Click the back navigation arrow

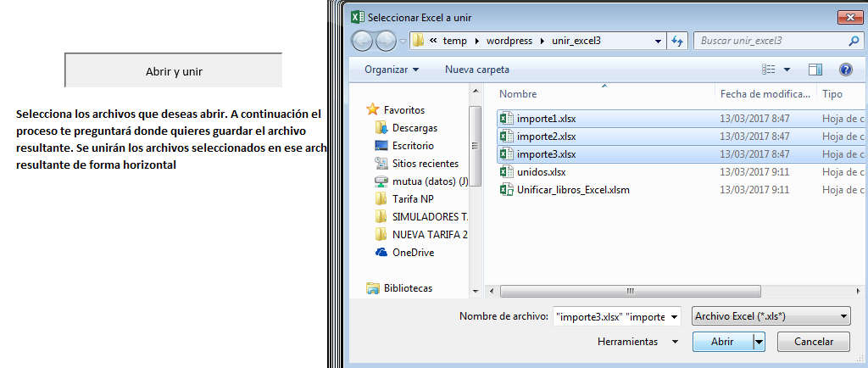[x=362, y=41]
